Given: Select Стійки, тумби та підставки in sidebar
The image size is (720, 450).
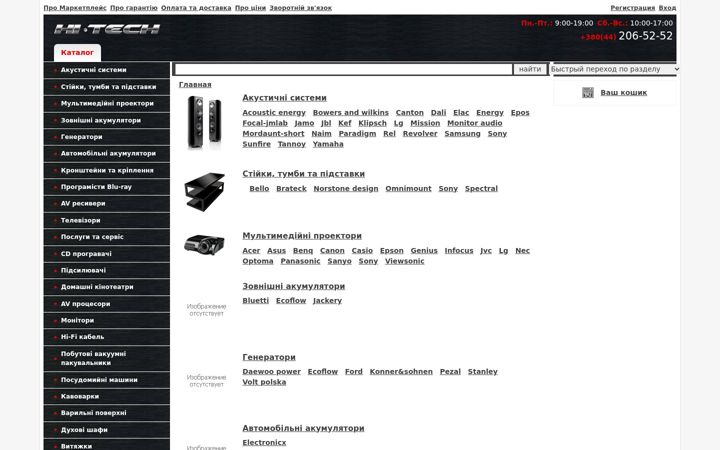Looking at the screenshot, I should coord(107,87).
